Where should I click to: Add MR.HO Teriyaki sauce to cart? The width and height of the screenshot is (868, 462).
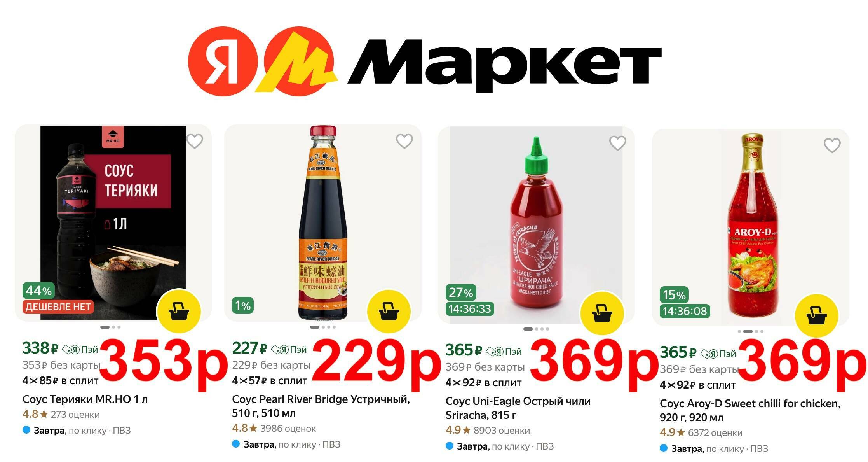tap(179, 311)
